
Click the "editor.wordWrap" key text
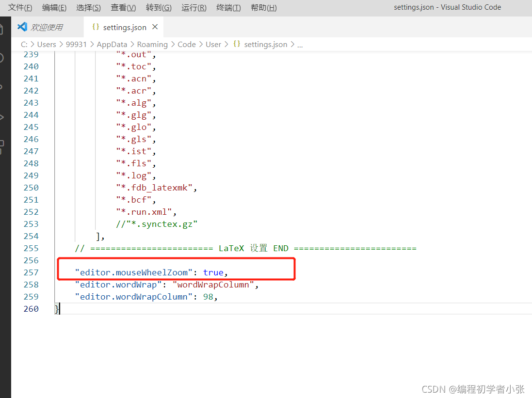[x=118, y=285]
